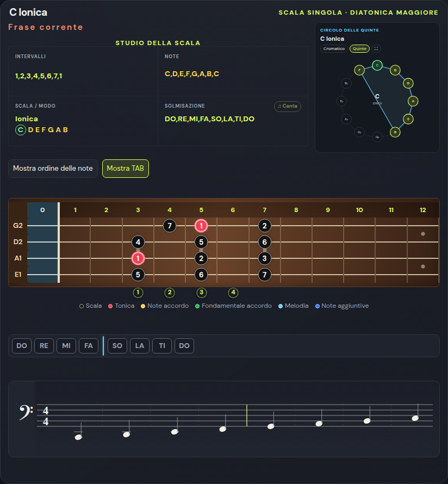This screenshot has height=484, width=448.
Task: Click the tonic 1 on the A1 string
Action: [138, 258]
